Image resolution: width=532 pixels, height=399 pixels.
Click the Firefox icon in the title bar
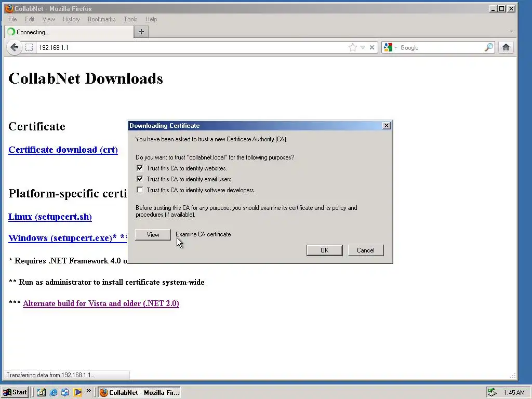tap(9, 8)
